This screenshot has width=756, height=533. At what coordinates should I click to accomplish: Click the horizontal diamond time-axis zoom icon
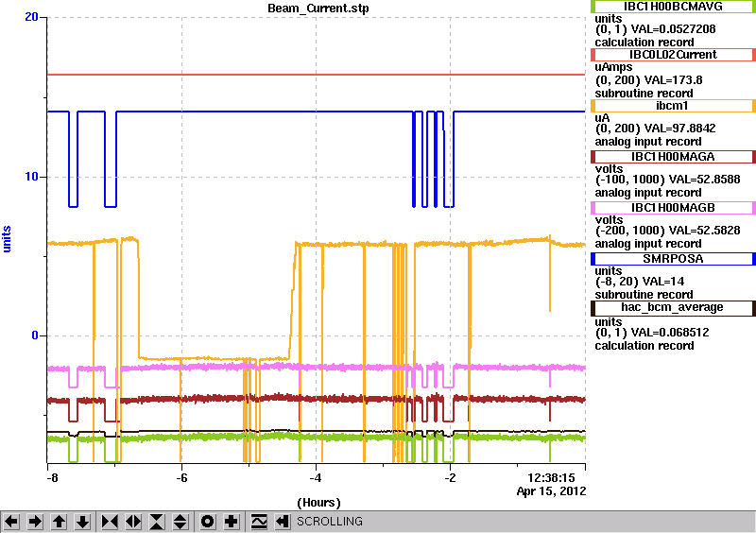tap(133, 522)
